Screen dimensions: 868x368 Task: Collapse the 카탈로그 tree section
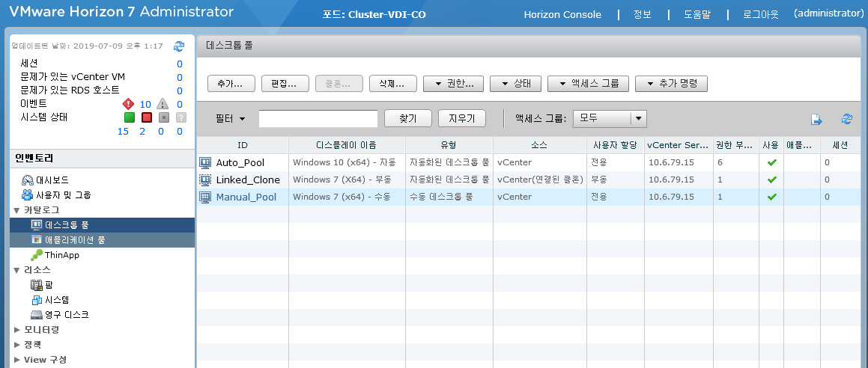point(16,210)
